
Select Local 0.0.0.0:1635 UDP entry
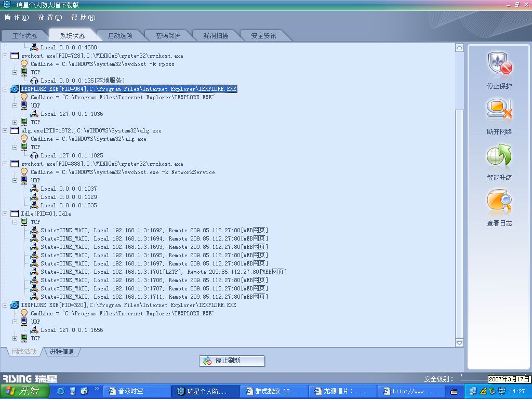click(x=69, y=205)
